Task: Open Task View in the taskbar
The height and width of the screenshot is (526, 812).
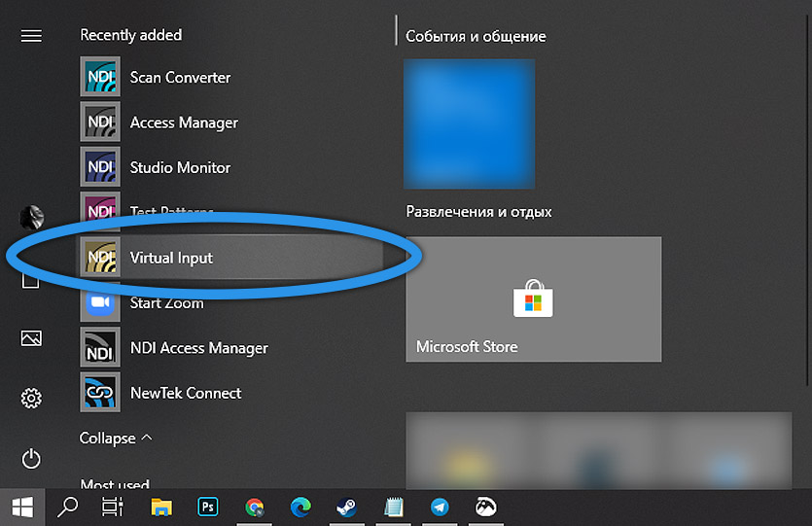Action: click(113, 507)
